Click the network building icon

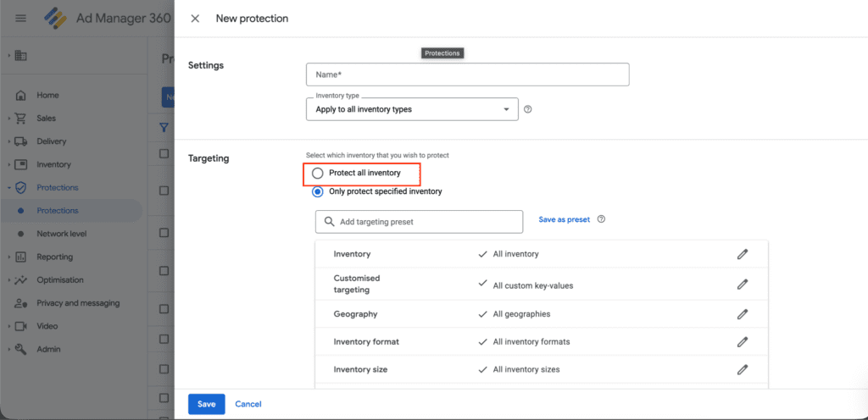point(20,55)
